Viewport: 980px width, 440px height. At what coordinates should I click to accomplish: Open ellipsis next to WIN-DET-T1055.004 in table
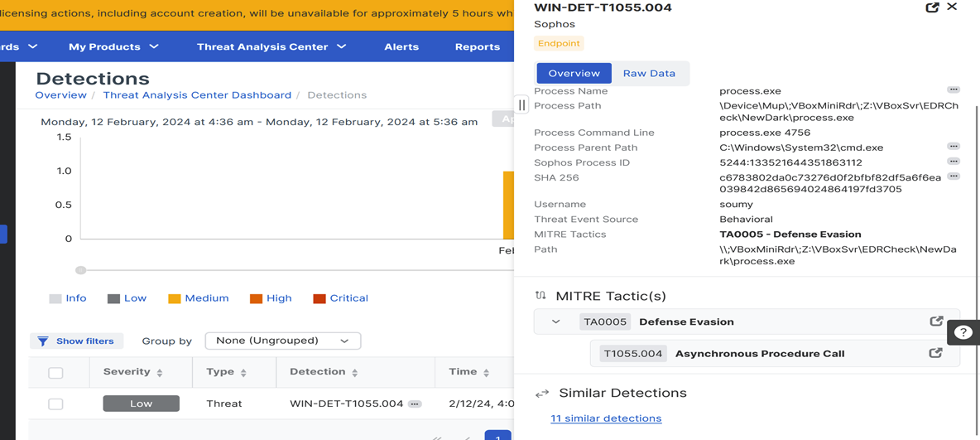tap(415, 404)
